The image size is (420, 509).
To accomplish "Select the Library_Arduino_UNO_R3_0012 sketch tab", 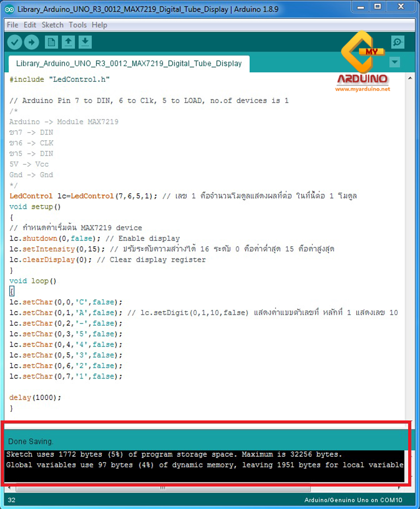I will click(129, 63).
